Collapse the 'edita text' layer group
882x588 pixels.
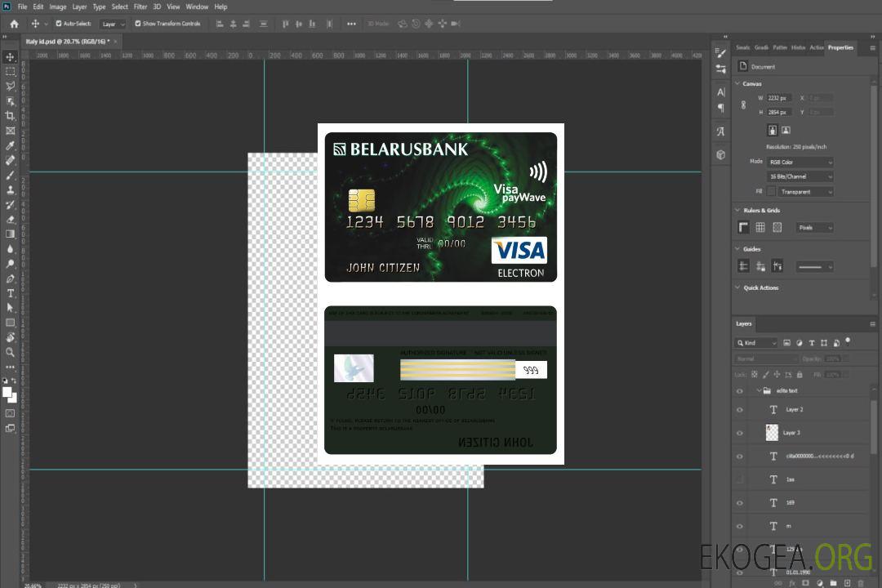click(x=759, y=390)
